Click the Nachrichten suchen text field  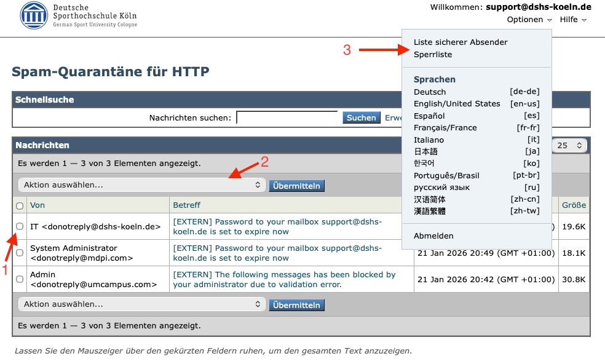287,117
